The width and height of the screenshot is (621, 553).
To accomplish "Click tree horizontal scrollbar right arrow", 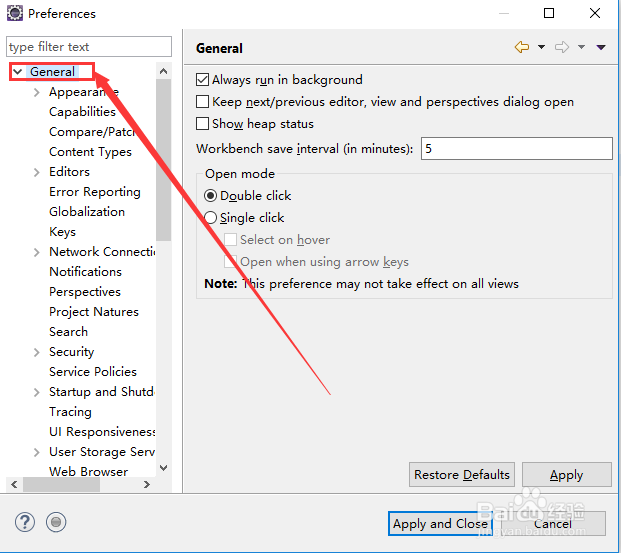I will [x=147, y=484].
